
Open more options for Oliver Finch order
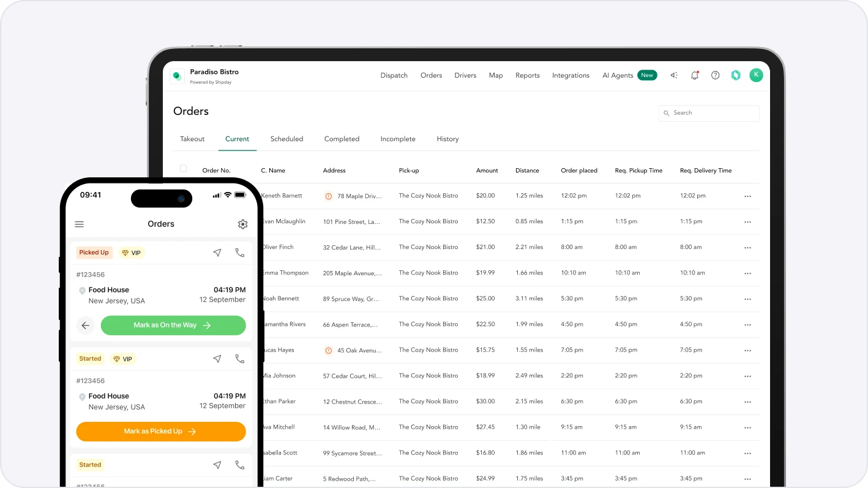click(x=747, y=248)
